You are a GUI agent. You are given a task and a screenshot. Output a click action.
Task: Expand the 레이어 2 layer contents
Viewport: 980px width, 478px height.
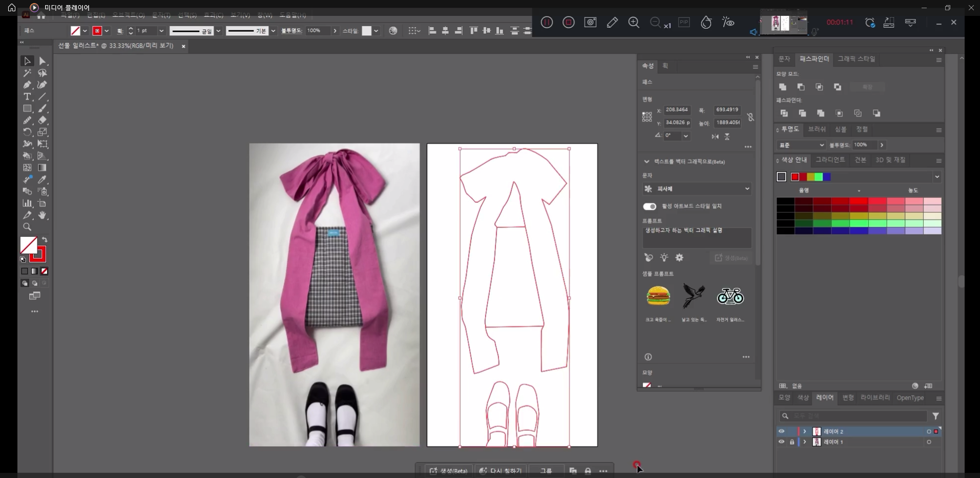pos(804,431)
